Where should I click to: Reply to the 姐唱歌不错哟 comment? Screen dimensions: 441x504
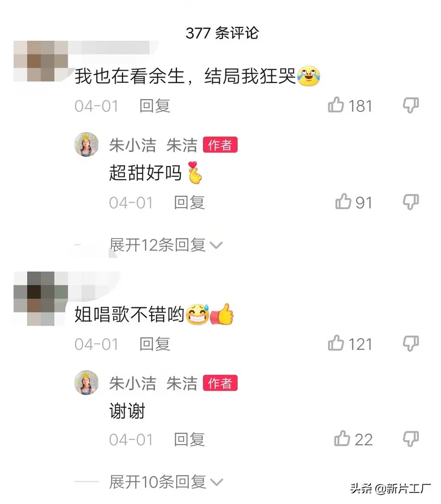[x=155, y=344]
